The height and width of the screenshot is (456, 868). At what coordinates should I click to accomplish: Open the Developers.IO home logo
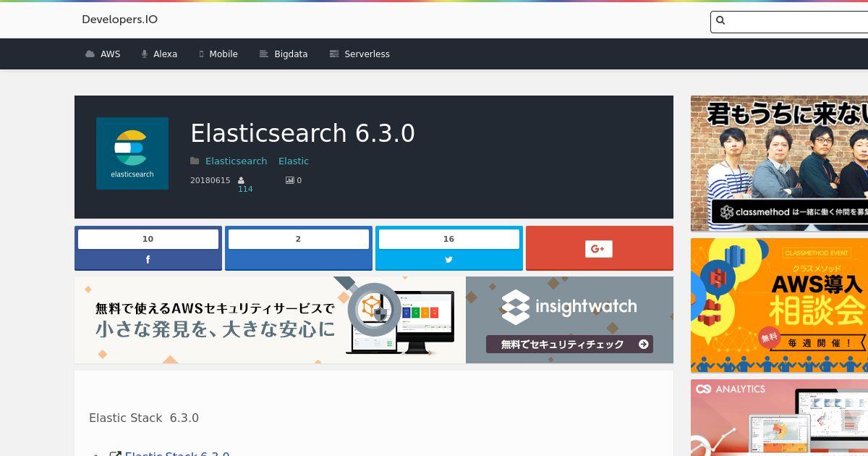pos(119,20)
